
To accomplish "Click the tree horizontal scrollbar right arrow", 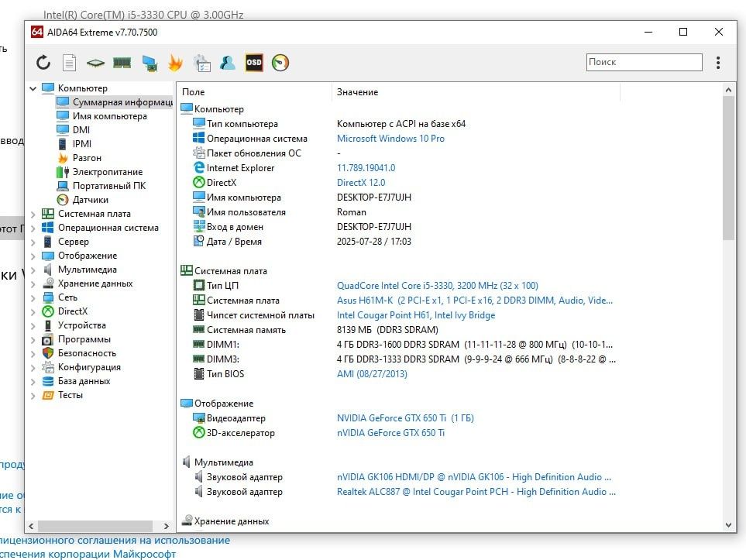I will pos(166,526).
